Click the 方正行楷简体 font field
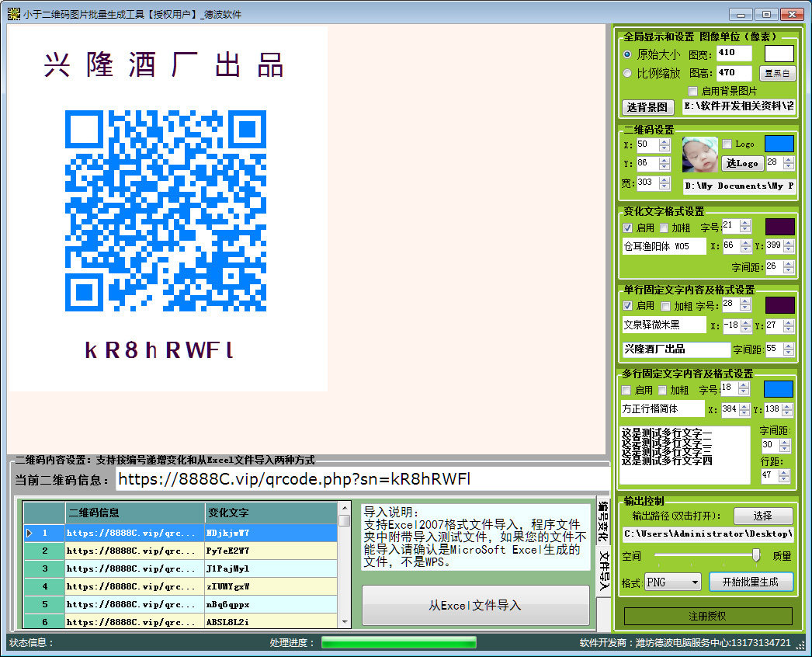Viewport: 812px width, 657px height. point(663,408)
